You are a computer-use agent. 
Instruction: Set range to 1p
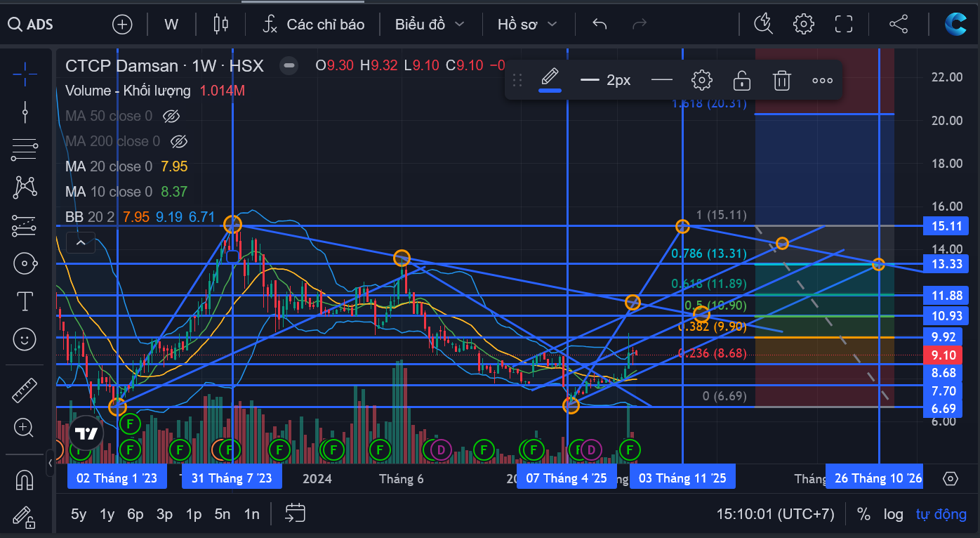coord(193,514)
